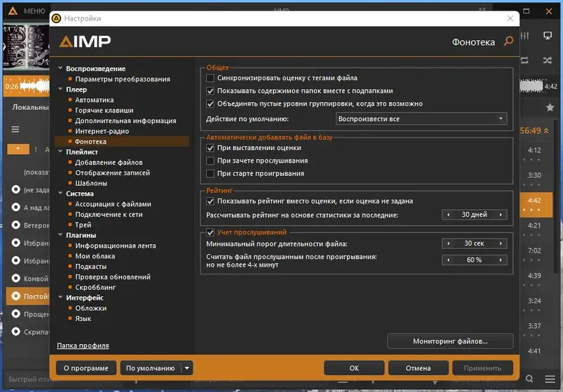This screenshot has width=563, height=392.
Task: Uncheck При выставлении оценки checkbox
Action: (210, 148)
